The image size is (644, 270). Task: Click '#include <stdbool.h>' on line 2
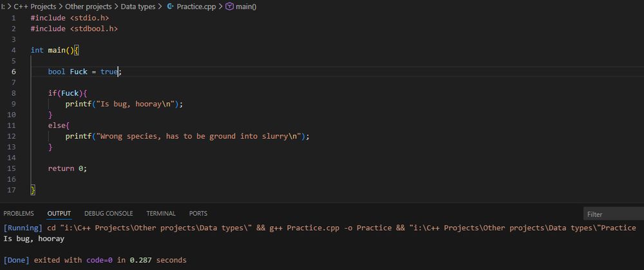pos(74,29)
